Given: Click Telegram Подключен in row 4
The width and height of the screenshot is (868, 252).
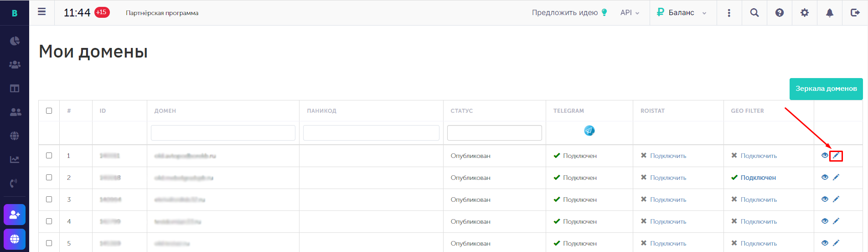Looking at the screenshot, I should (x=579, y=221).
